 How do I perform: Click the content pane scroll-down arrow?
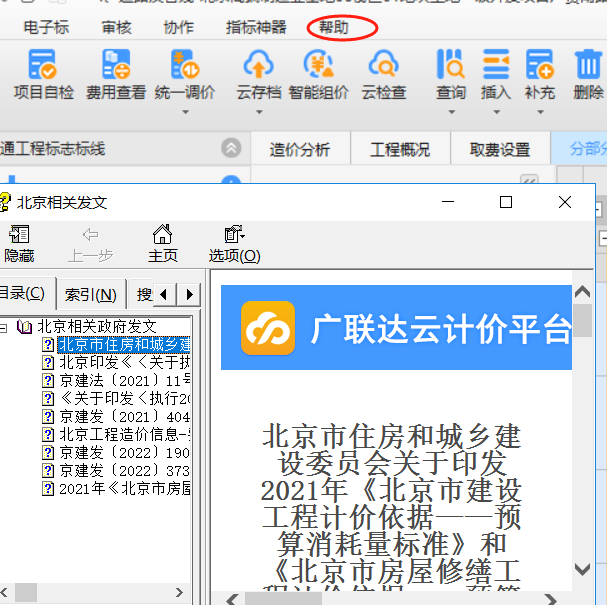click(582, 569)
